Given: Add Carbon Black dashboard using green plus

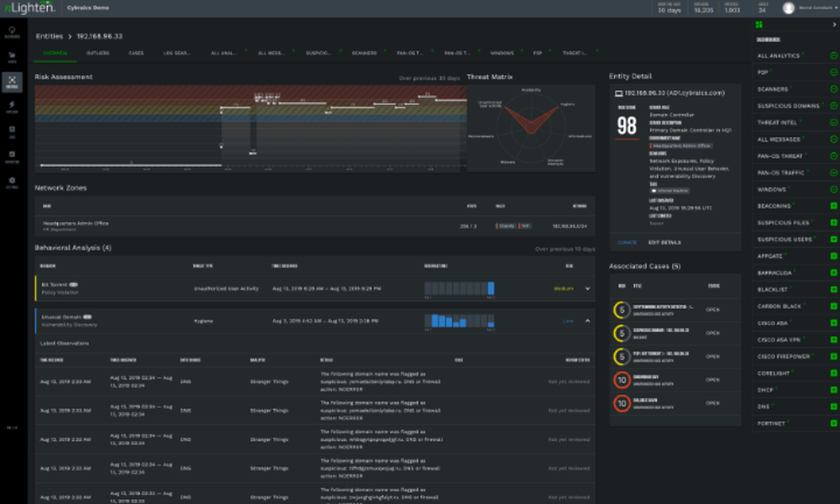Looking at the screenshot, I should click(833, 306).
